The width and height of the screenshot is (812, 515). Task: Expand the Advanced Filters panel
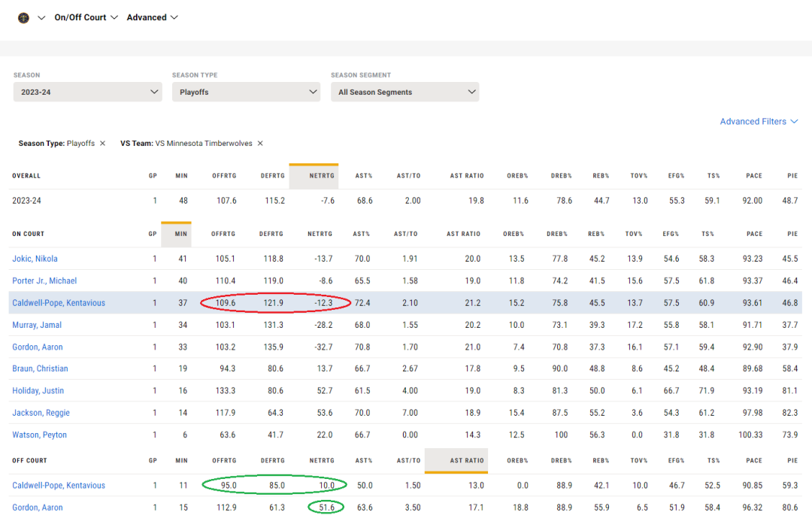click(x=759, y=121)
